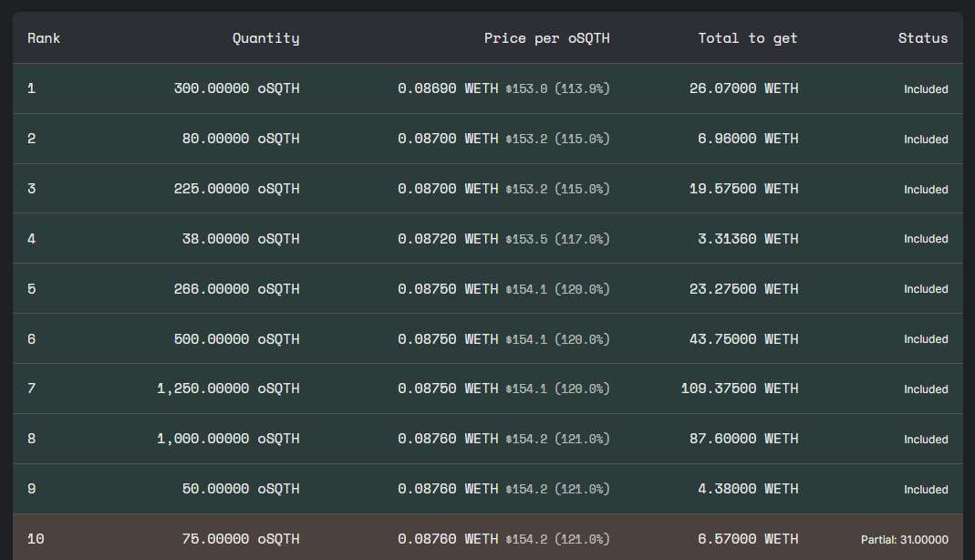Click price 0.08750 WETH in rank 6 row
975x560 pixels.
pyautogui.click(x=448, y=339)
